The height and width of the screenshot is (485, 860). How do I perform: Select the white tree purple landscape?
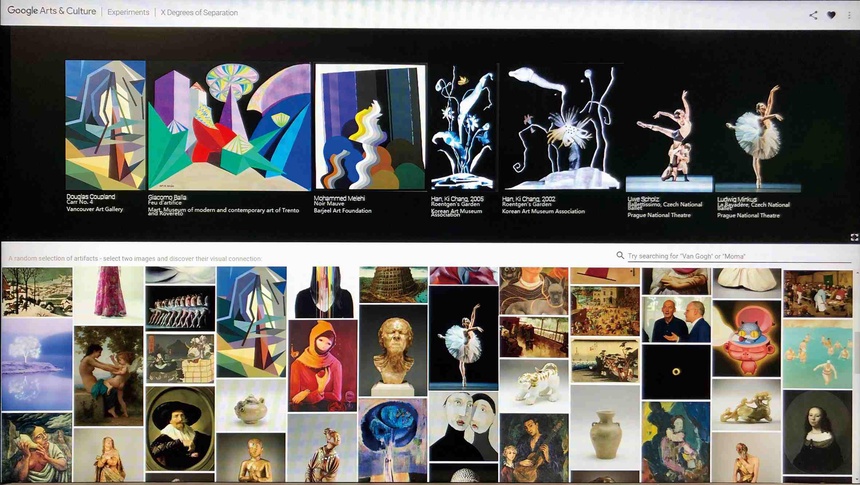click(37, 364)
